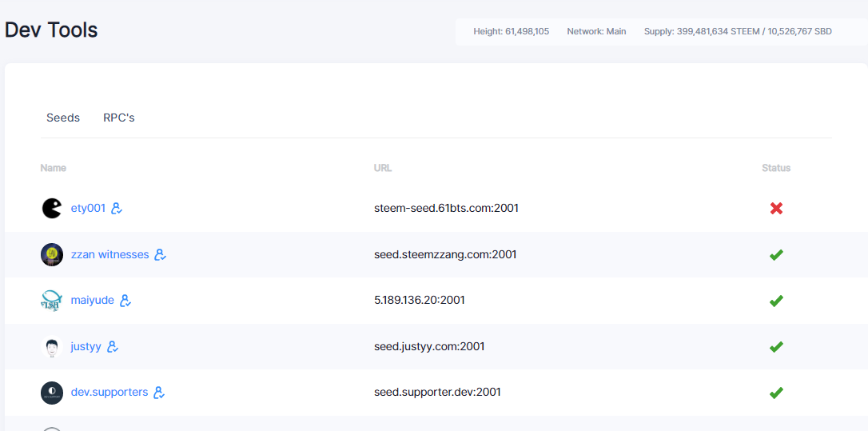Open the ety001 account link
Image resolution: width=868 pixels, height=431 pixels.
(88, 208)
